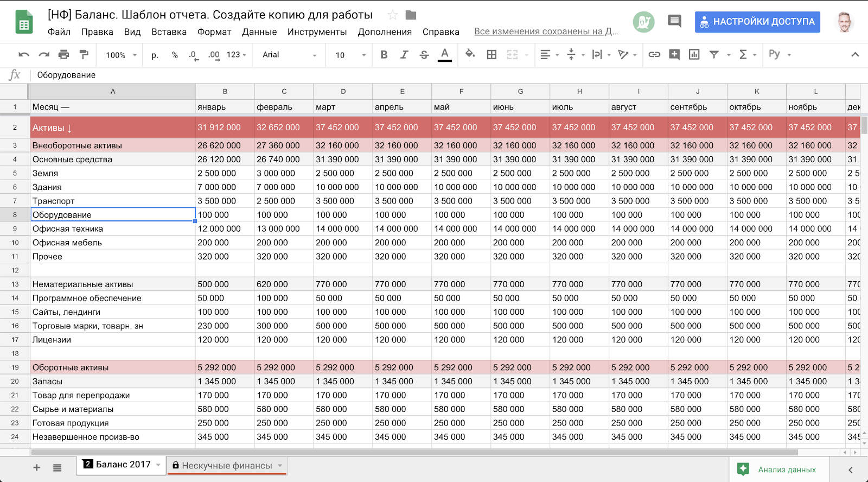Open the Данные menu
The width and height of the screenshot is (868, 482).
click(x=259, y=32)
